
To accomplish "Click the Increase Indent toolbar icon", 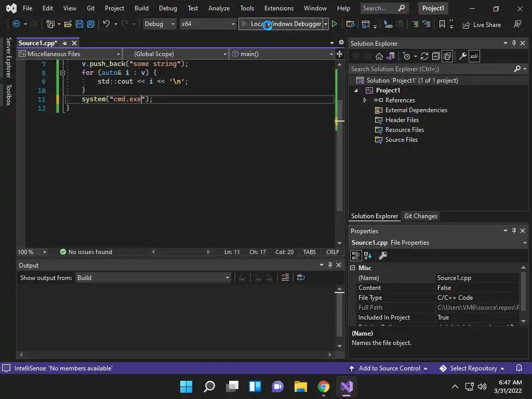I will click(415, 24).
